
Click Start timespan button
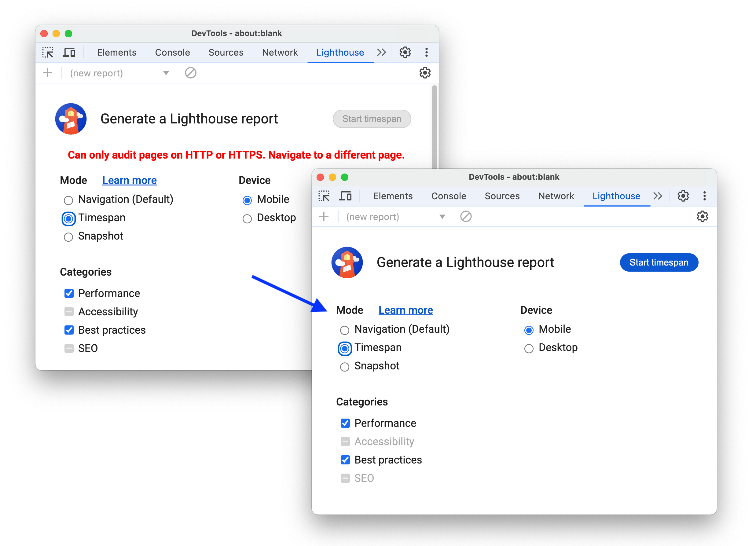pos(659,262)
